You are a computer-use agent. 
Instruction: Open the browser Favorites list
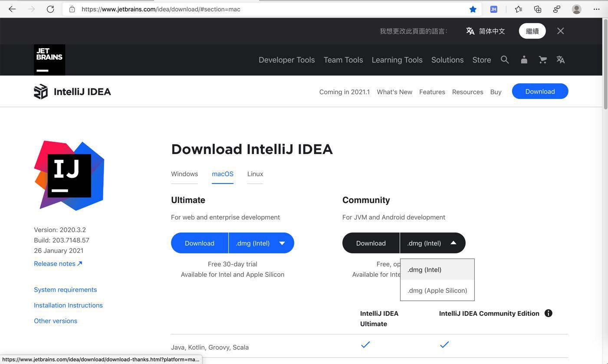(x=519, y=9)
